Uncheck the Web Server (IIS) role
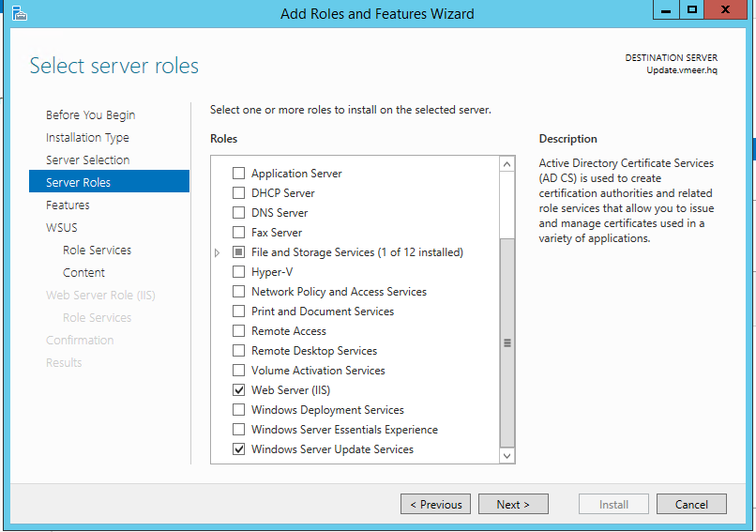 (x=238, y=390)
